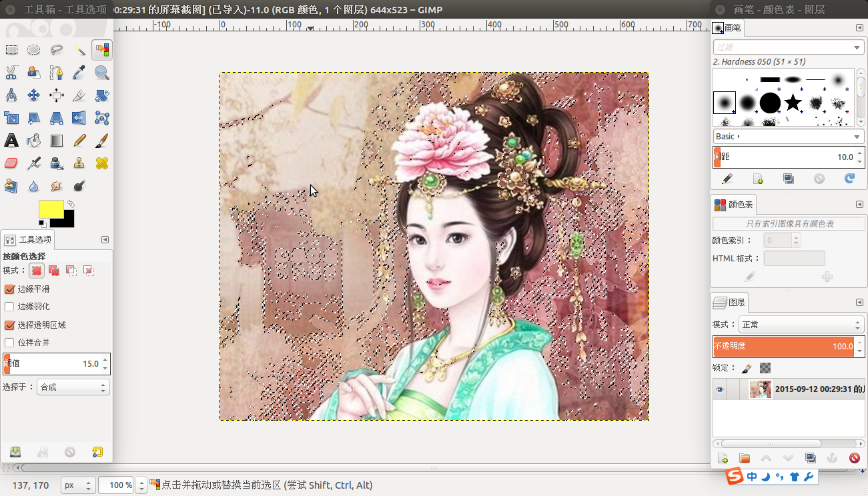Choose the Paintbrush tool

point(102,141)
